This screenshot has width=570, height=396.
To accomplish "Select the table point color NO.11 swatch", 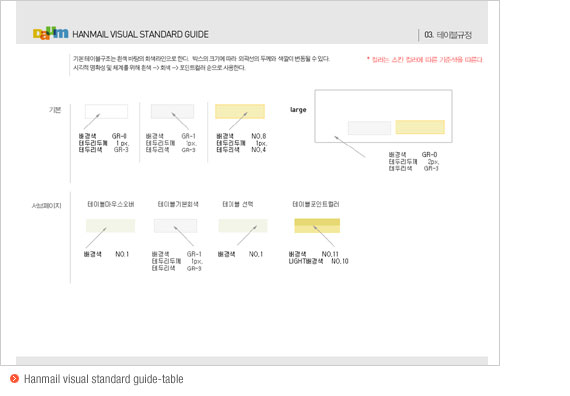I will (317, 225).
